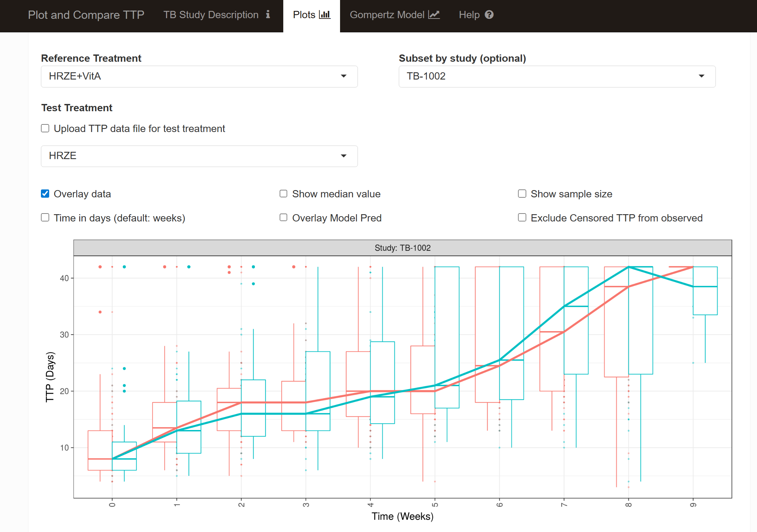Viewport: 757px width, 532px height.
Task: Click the Study: TB-1002 plot header strip
Action: pyautogui.click(x=402, y=248)
